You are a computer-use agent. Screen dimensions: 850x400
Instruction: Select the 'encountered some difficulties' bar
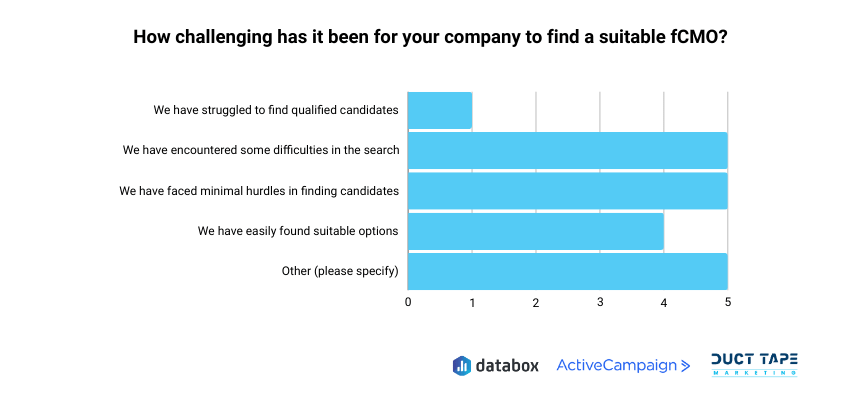coord(568,151)
